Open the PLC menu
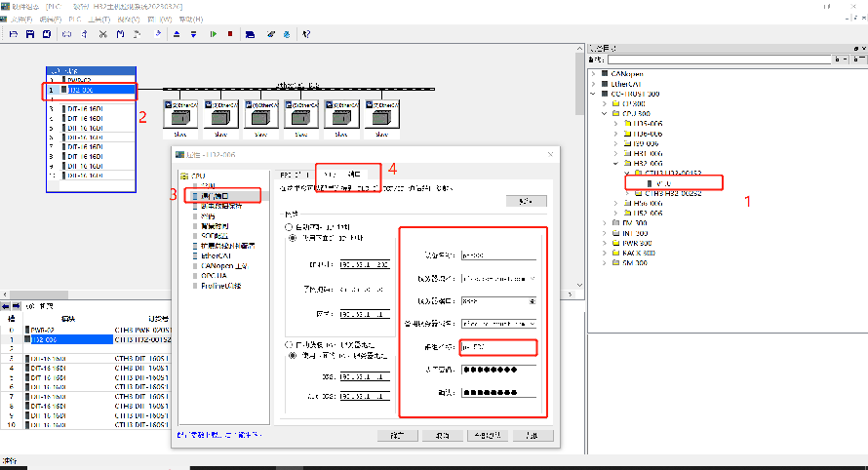 (75, 20)
